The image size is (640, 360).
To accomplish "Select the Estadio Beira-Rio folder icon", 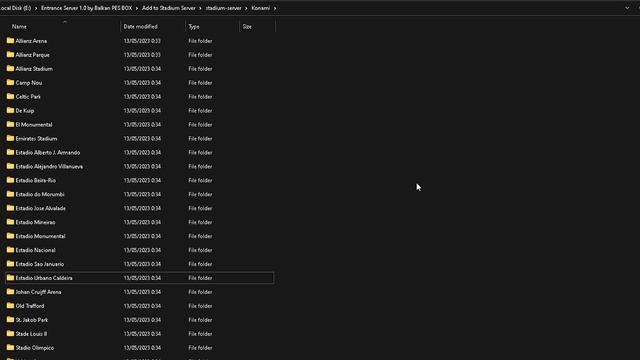I will [10, 180].
